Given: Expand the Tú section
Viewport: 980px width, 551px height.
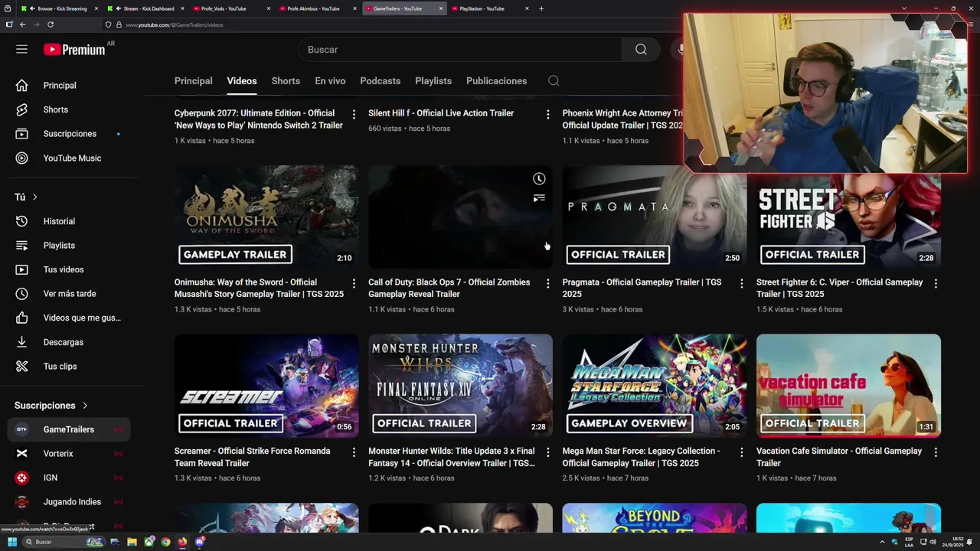Looking at the screenshot, I should click(x=26, y=197).
